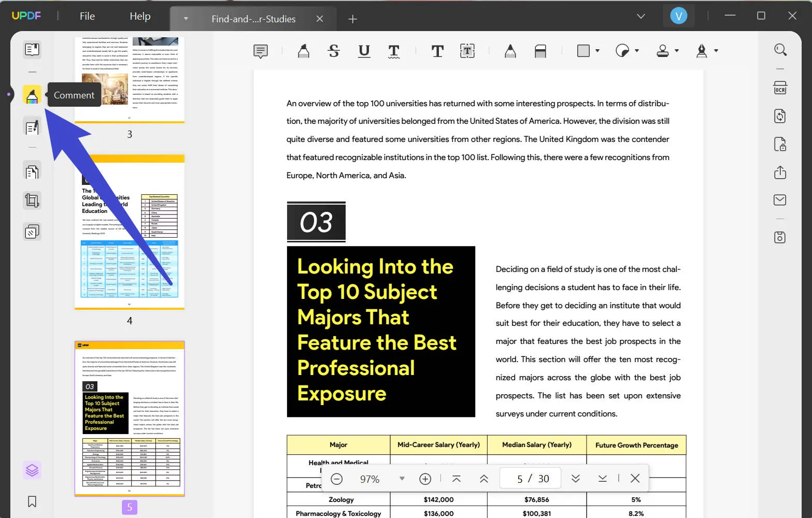Run OCR from the right sidebar
The width and height of the screenshot is (812, 518).
tap(780, 87)
